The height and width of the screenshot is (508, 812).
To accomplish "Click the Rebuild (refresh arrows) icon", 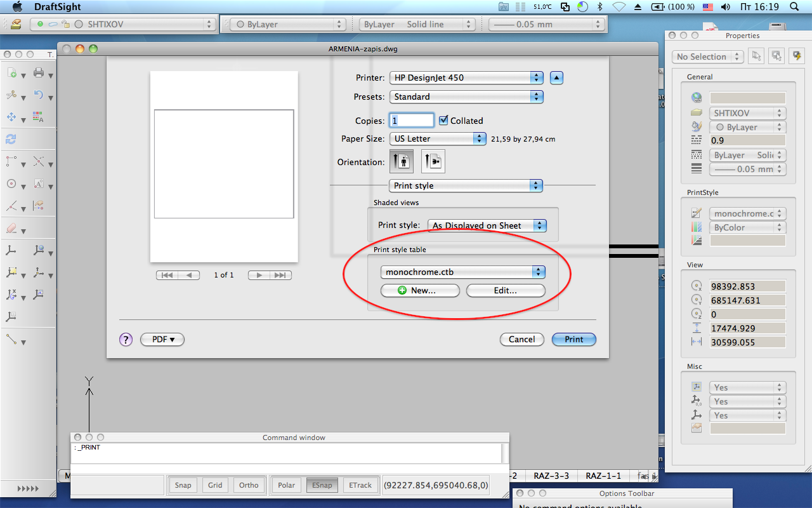I will tap(11, 140).
